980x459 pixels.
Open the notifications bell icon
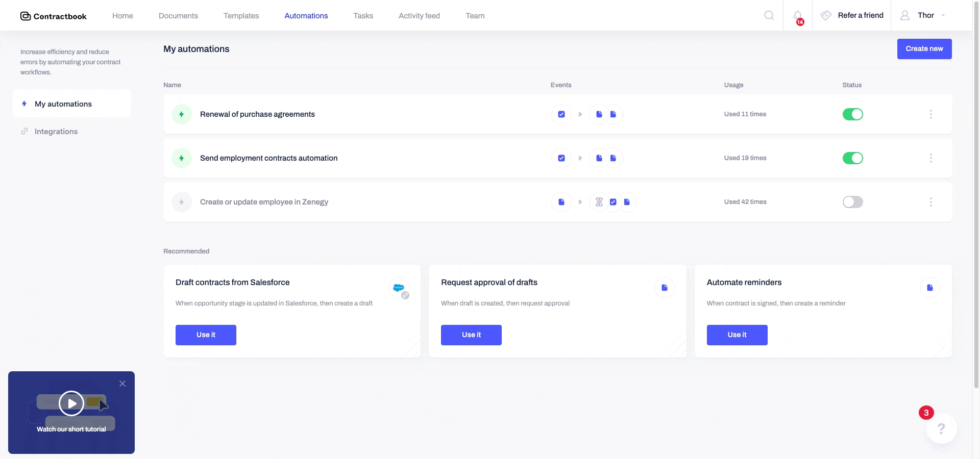(x=798, y=16)
